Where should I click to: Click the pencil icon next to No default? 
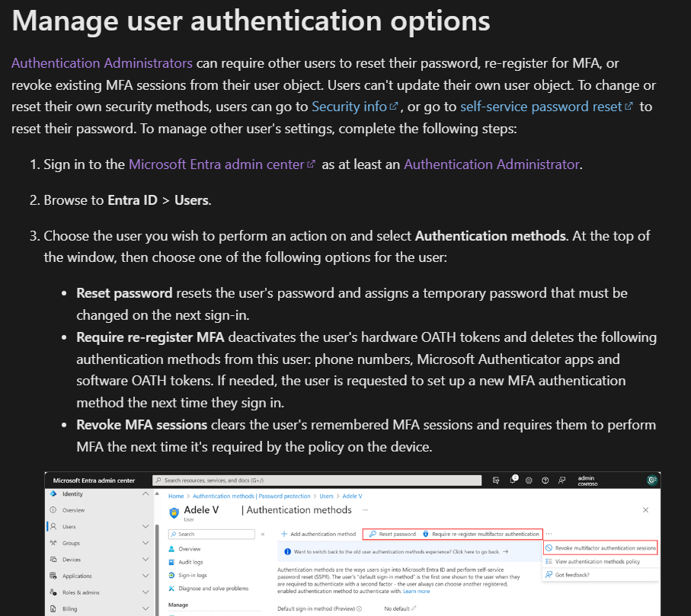click(414, 608)
